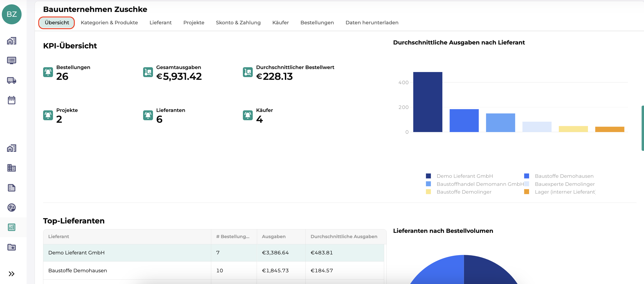
Task: Switch to the Käufer tab
Action: click(x=280, y=23)
